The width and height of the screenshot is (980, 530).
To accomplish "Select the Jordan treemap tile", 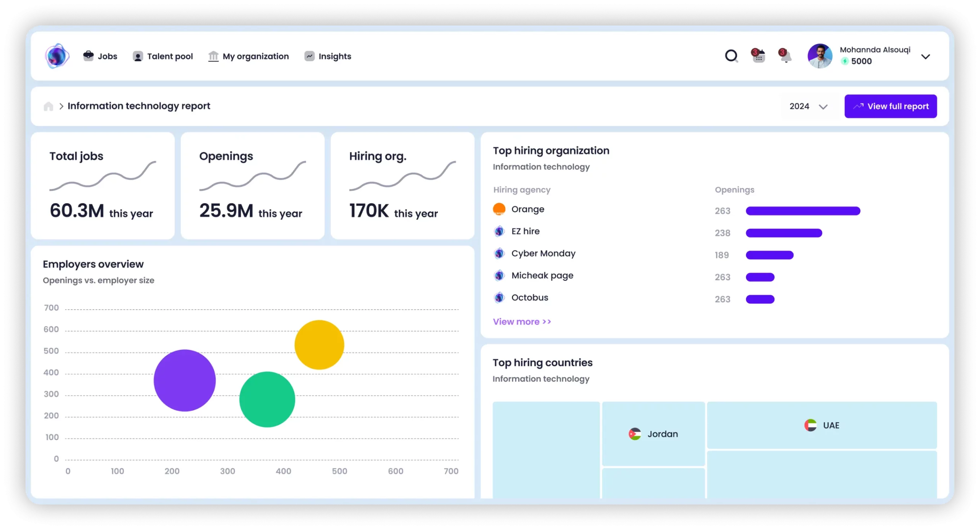I will [653, 434].
